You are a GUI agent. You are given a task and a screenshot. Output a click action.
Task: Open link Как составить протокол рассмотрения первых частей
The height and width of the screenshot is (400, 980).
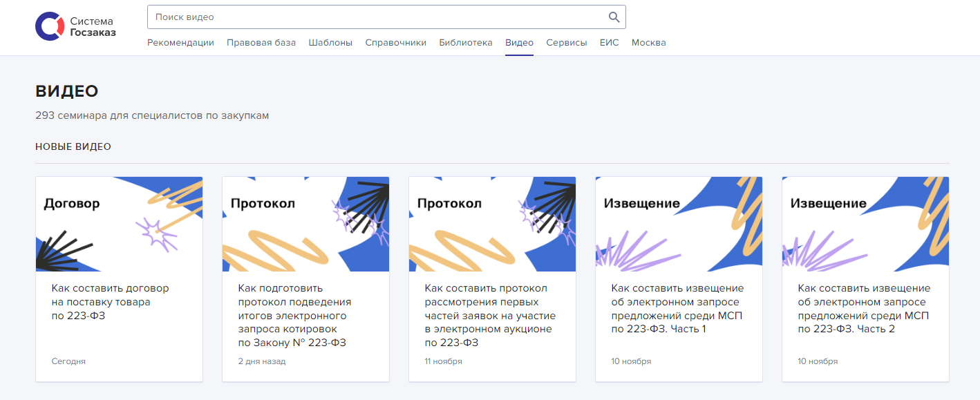(490, 316)
